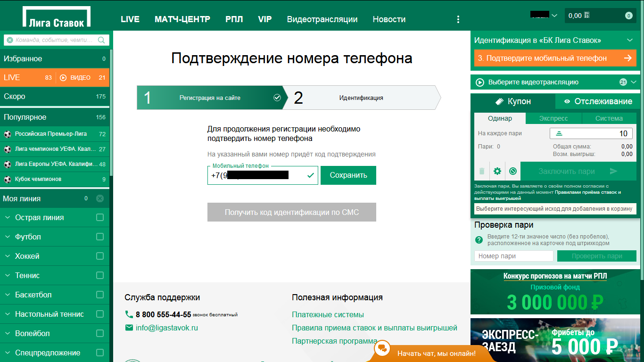The height and width of the screenshot is (362, 644).
Task: Open the Скоро section
Action: [x=55, y=96]
